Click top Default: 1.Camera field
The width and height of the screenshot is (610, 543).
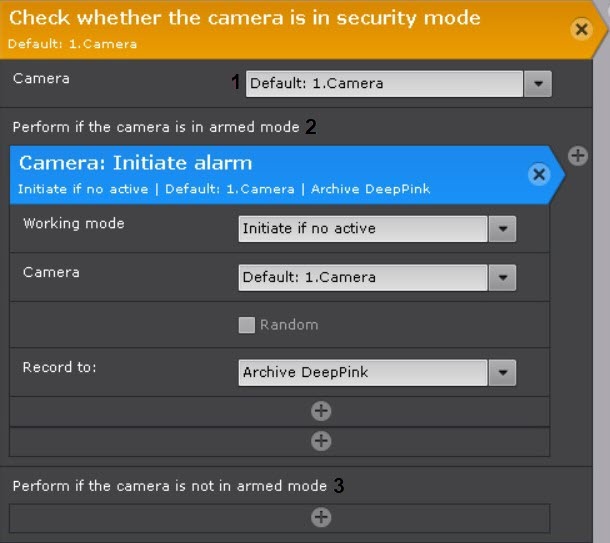(384, 84)
